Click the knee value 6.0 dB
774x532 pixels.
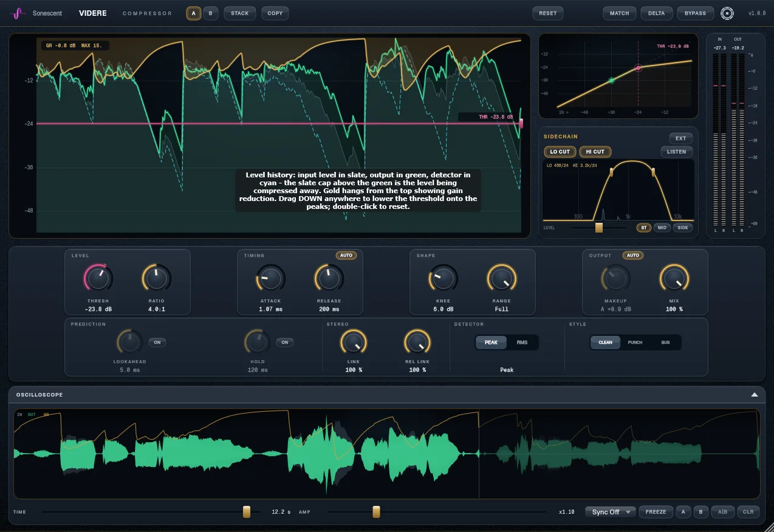pos(443,309)
